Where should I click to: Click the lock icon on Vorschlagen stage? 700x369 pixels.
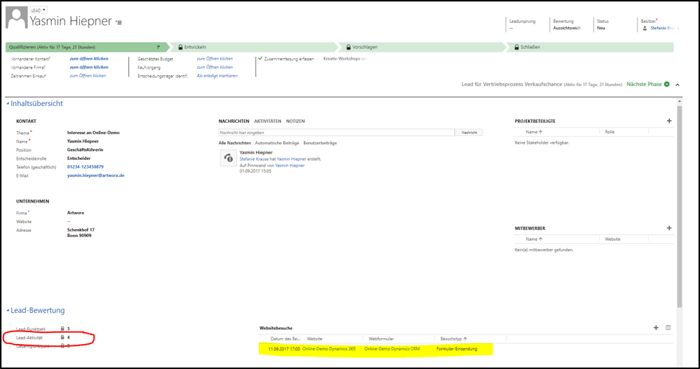click(348, 47)
